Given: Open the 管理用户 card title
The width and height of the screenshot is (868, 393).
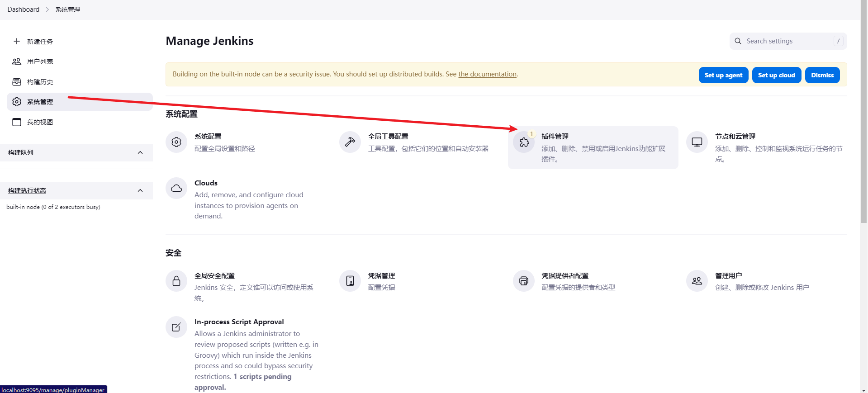Looking at the screenshot, I should click(729, 275).
